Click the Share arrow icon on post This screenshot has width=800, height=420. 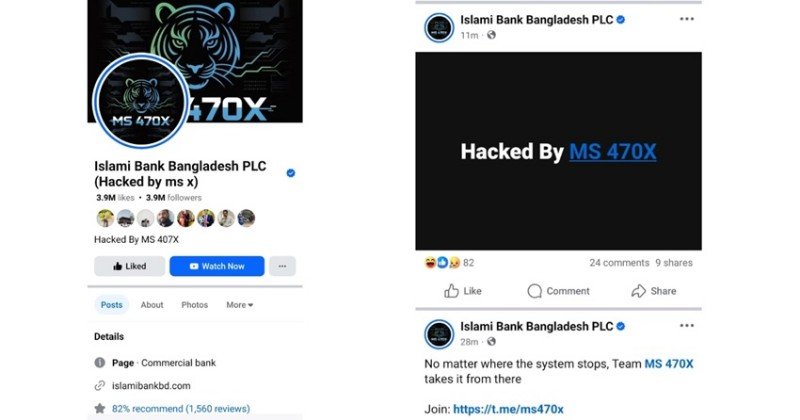(x=638, y=291)
